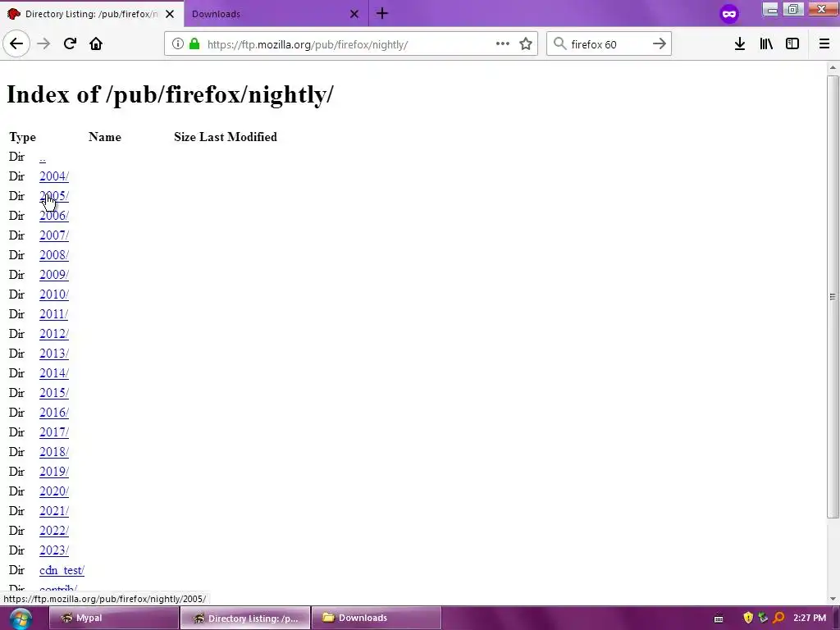
Task: Reload the current page
Action: (70, 43)
